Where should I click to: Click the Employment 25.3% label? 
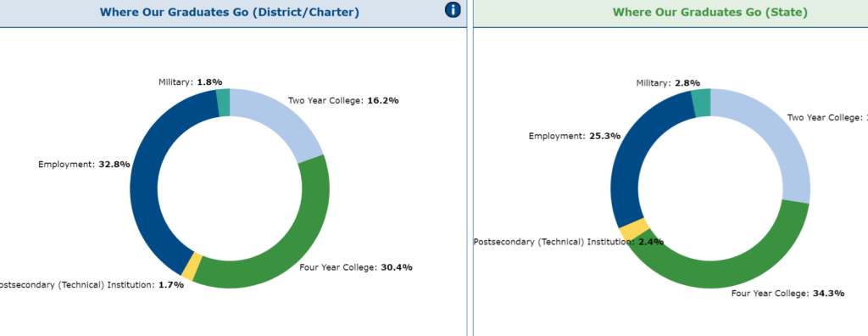click(x=575, y=136)
